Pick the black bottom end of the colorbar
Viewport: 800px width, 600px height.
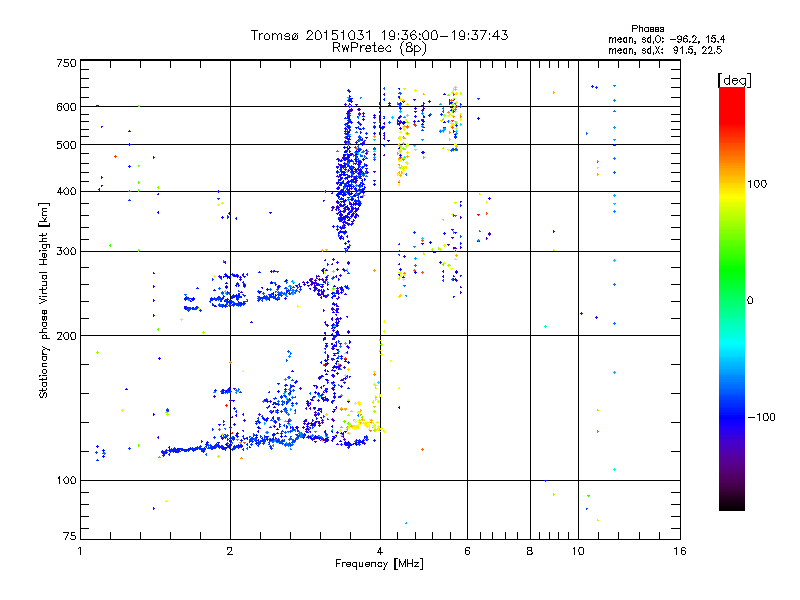coord(732,505)
